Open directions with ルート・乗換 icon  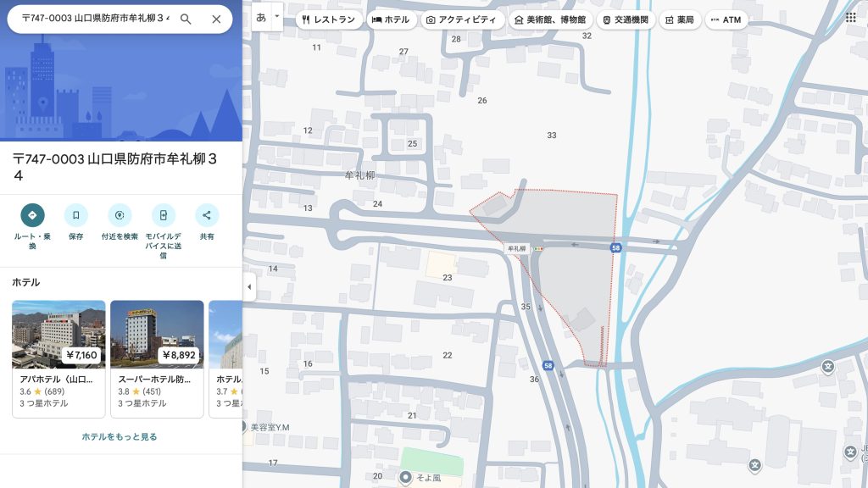[32, 215]
